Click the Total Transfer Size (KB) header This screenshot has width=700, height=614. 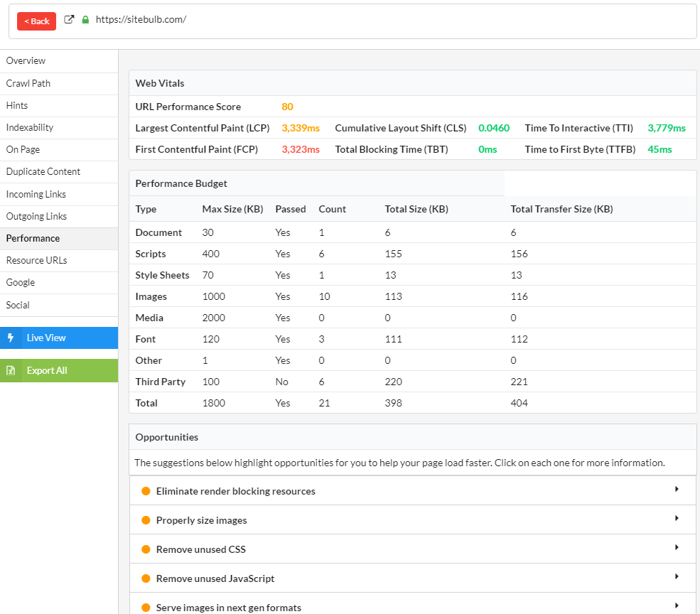click(x=561, y=209)
